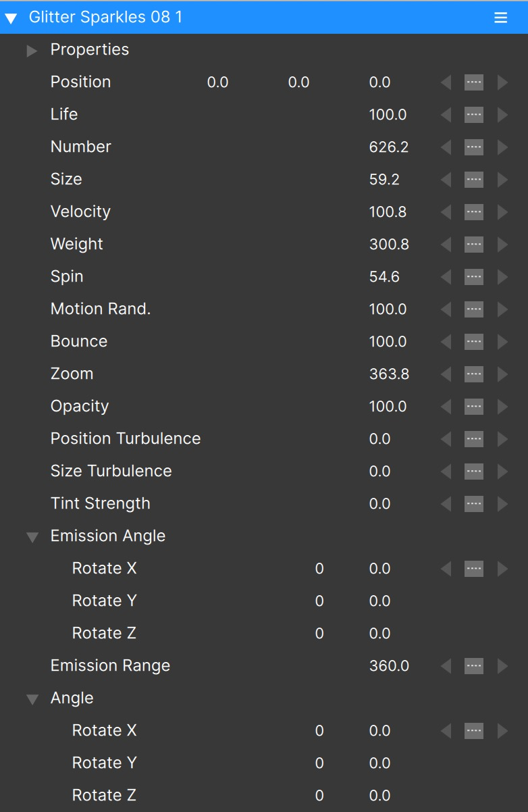Toggle keyframe for Tint Strength
Screen dimensions: 528x812
tap(474, 504)
